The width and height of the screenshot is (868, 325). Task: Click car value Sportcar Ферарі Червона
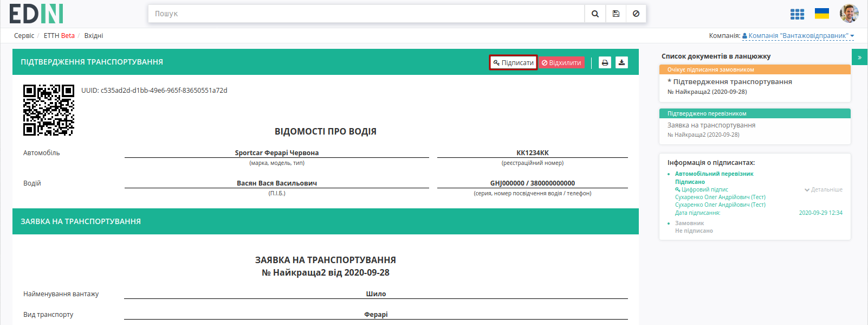[x=277, y=153]
